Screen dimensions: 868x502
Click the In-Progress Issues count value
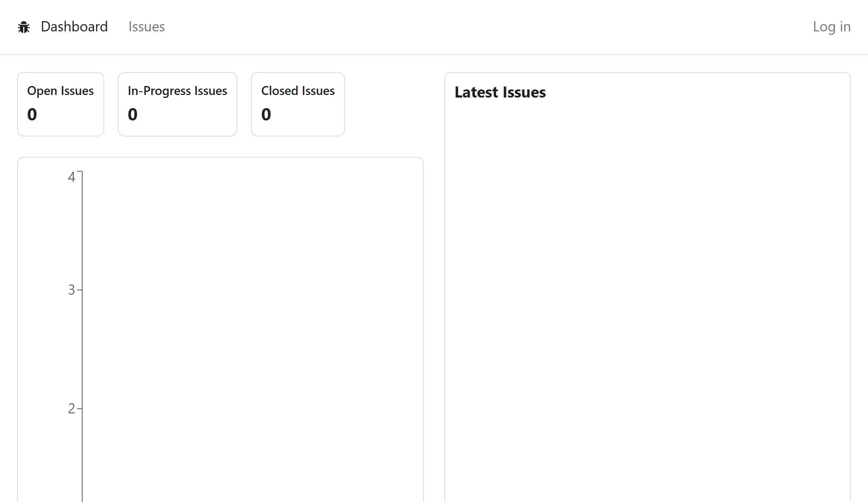point(132,114)
